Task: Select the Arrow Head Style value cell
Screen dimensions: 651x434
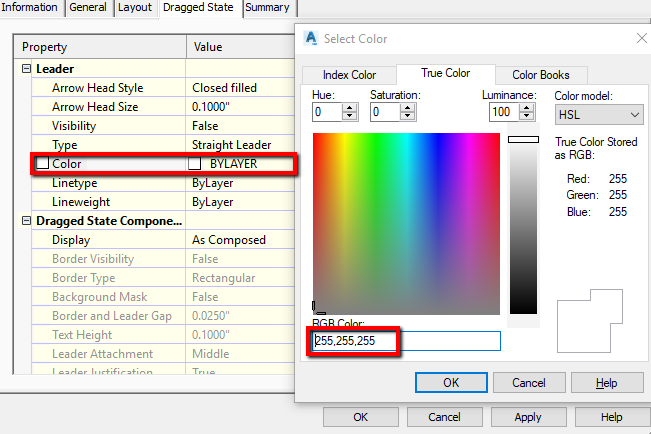Action: (240, 88)
